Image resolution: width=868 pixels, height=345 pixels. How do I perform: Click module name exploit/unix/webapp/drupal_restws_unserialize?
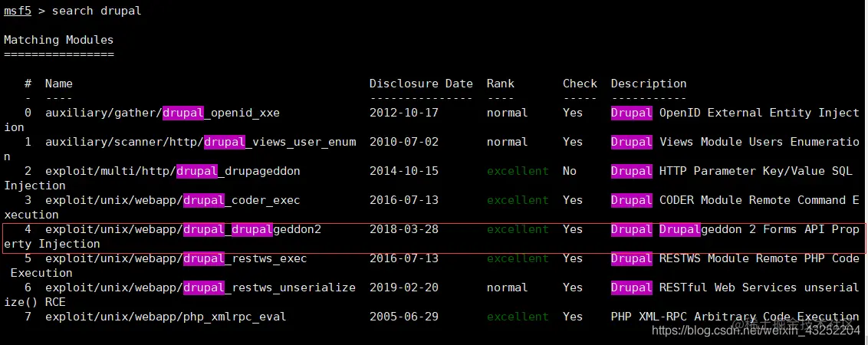coord(200,287)
